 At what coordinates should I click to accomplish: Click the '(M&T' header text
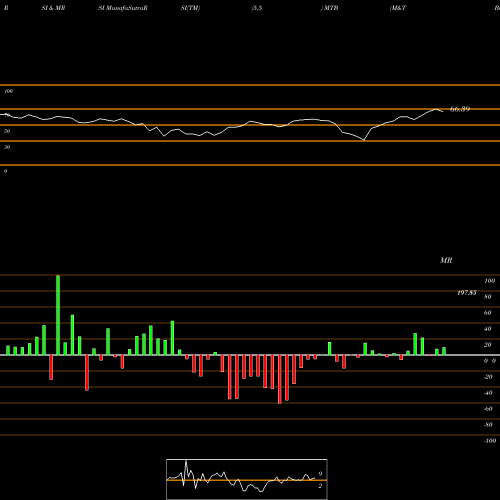pyautogui.click(x=398, y=8)
